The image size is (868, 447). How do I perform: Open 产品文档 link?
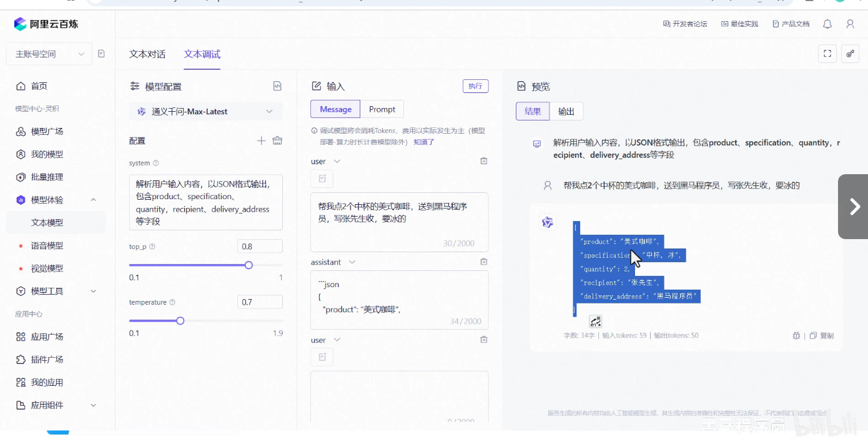tap(791, 24)
